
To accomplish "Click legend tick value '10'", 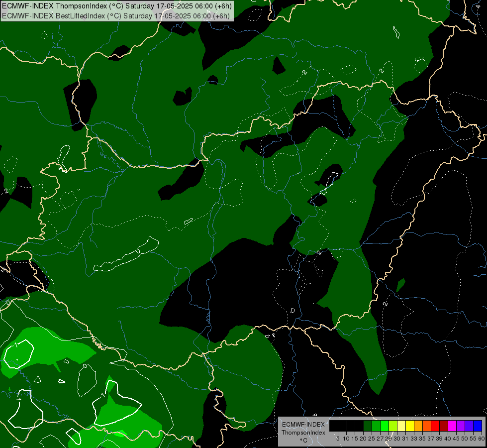I will click(x=346, y=439).
